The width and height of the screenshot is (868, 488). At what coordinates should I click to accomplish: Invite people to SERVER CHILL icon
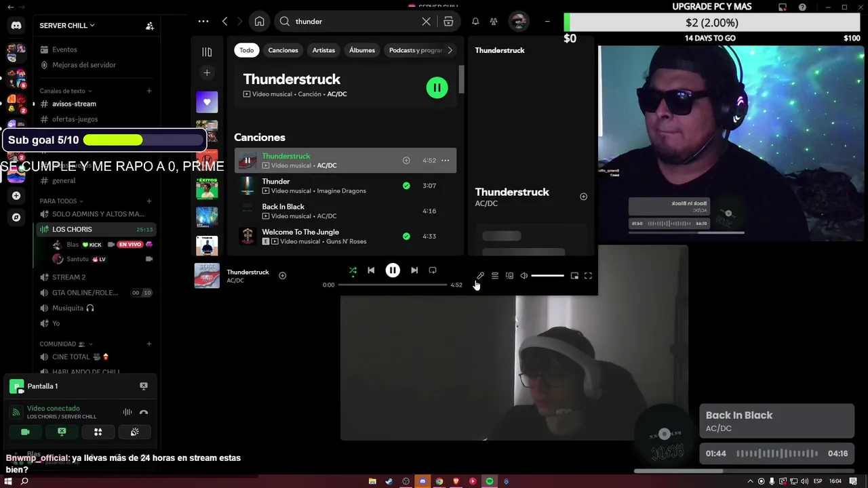150,26
